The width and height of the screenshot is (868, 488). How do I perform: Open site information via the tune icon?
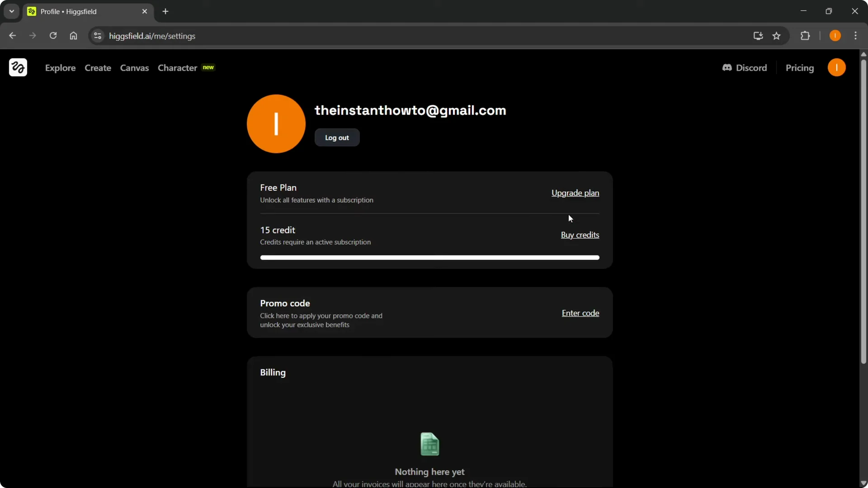point(97,36)
